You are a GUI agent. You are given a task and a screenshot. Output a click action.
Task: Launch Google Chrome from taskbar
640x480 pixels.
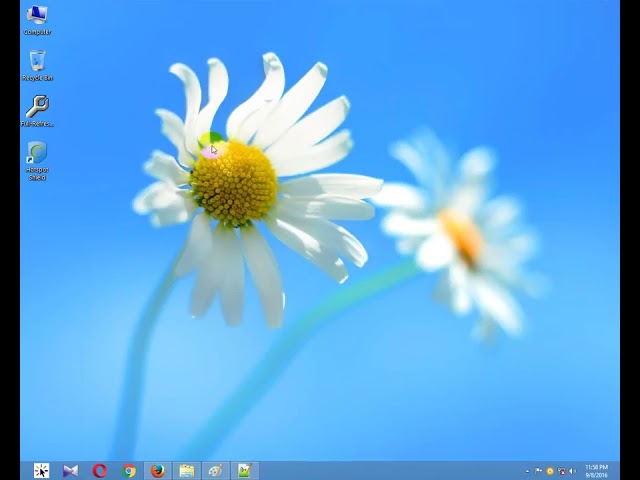click(x=129, y=471)
